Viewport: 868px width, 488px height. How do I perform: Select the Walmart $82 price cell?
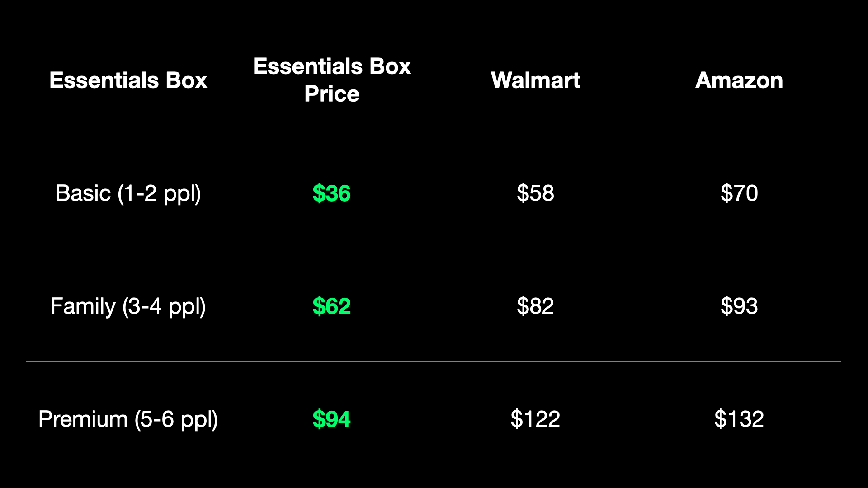535,306
